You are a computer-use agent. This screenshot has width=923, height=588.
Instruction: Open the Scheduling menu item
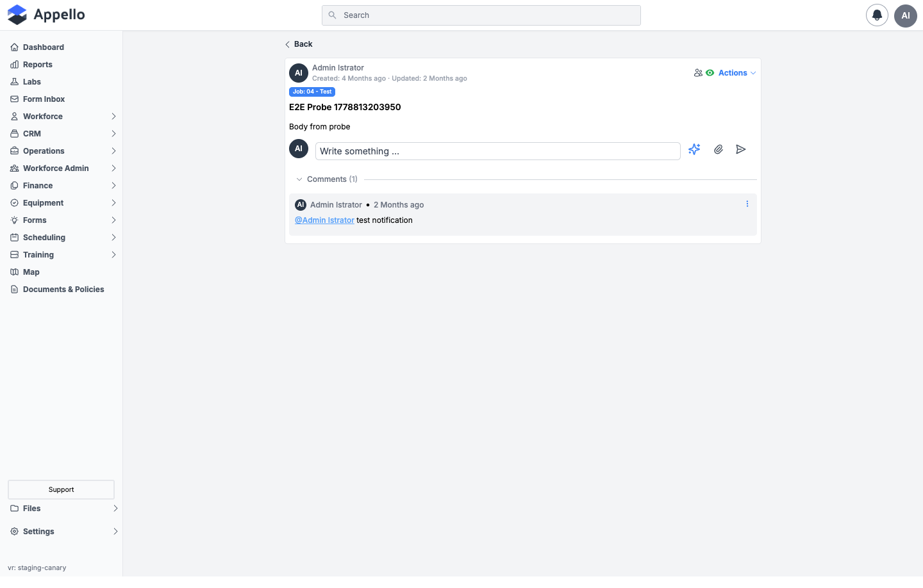pos(63,238)
